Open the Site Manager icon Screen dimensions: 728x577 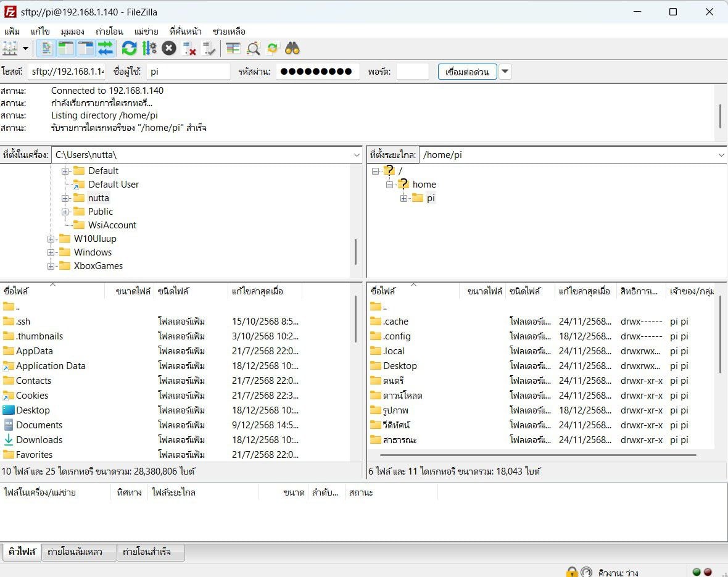pos(10,48)
